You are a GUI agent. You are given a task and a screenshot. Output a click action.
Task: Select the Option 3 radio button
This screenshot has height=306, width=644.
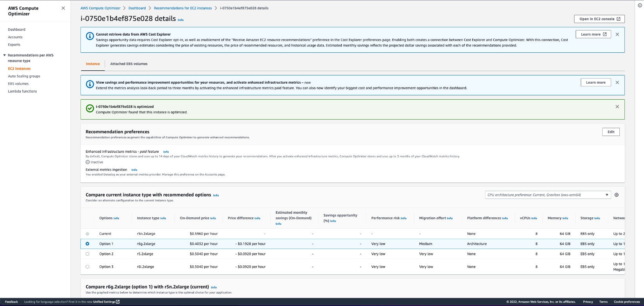[x=87, y=267]
